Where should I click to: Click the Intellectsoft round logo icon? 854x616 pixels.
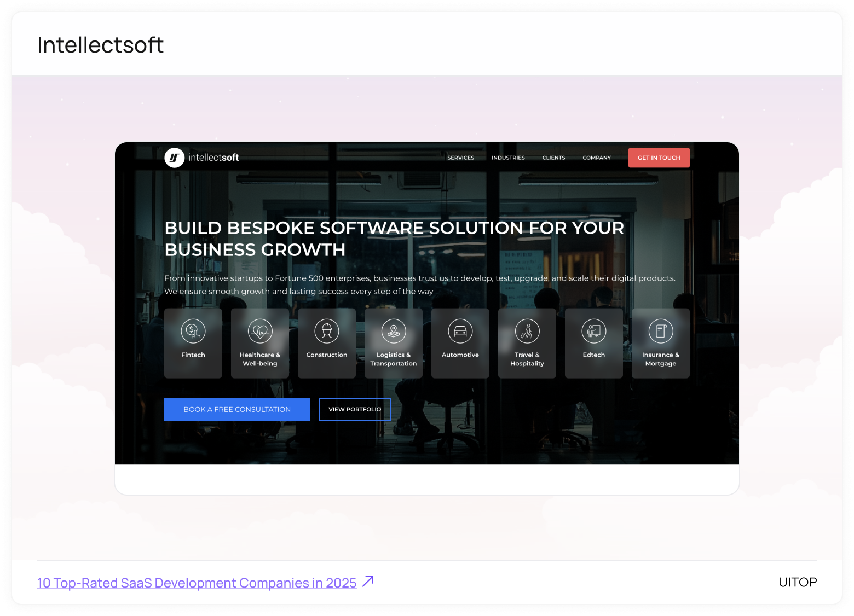coord(175,158)
